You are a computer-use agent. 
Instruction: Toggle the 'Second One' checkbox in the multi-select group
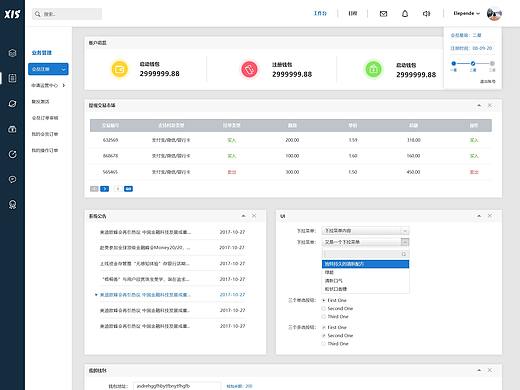(x=324, y=336)
